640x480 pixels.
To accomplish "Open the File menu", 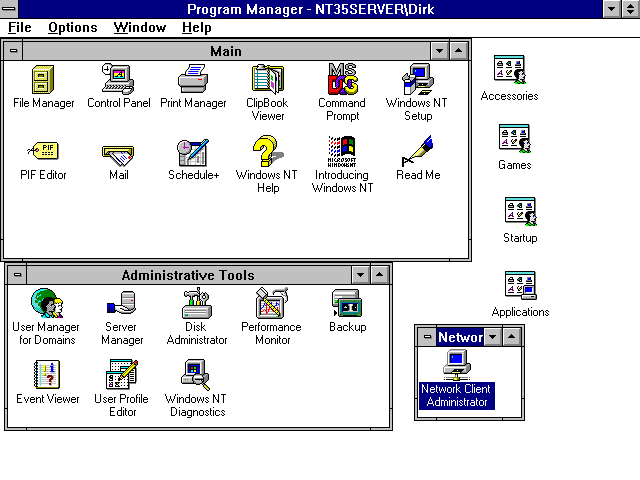I will point(20,27).
